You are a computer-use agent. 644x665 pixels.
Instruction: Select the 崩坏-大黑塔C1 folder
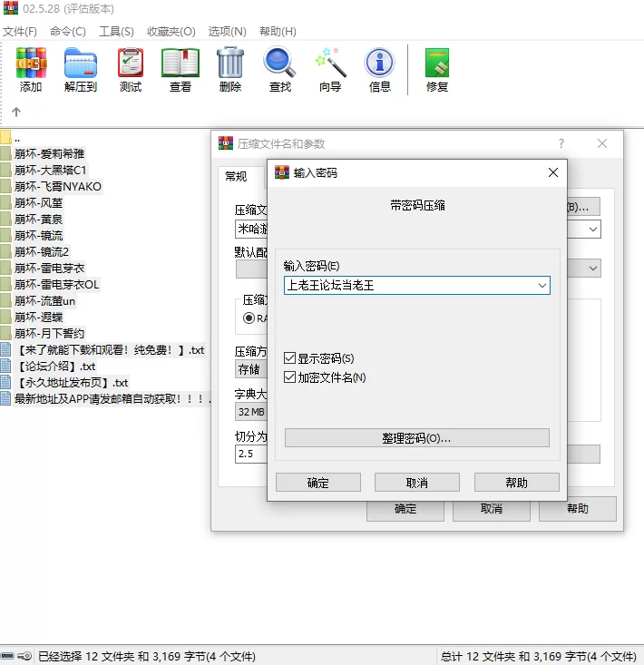click(x=51, y=170)
